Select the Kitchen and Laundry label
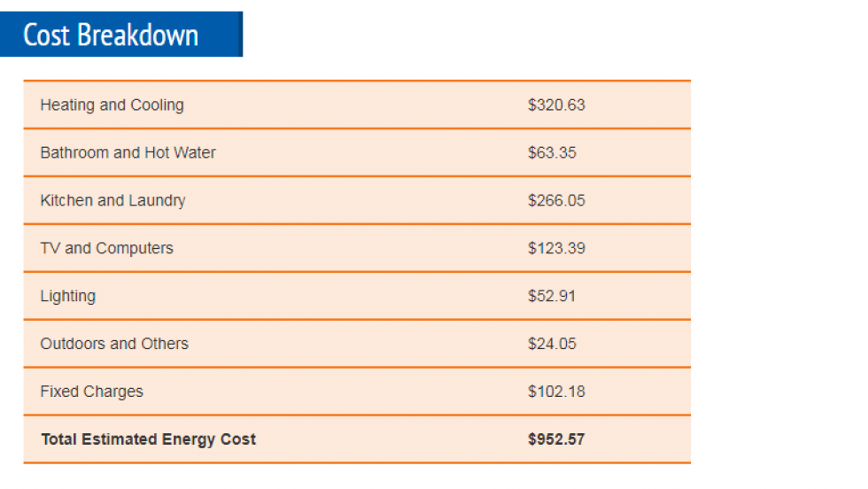Screen dimensions: 868x489 tap(112, 200)
